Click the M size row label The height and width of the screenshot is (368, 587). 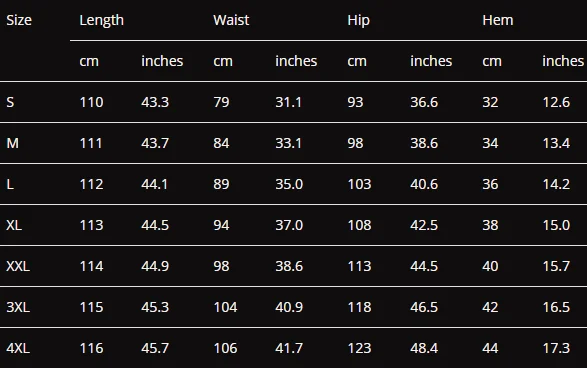12,143
